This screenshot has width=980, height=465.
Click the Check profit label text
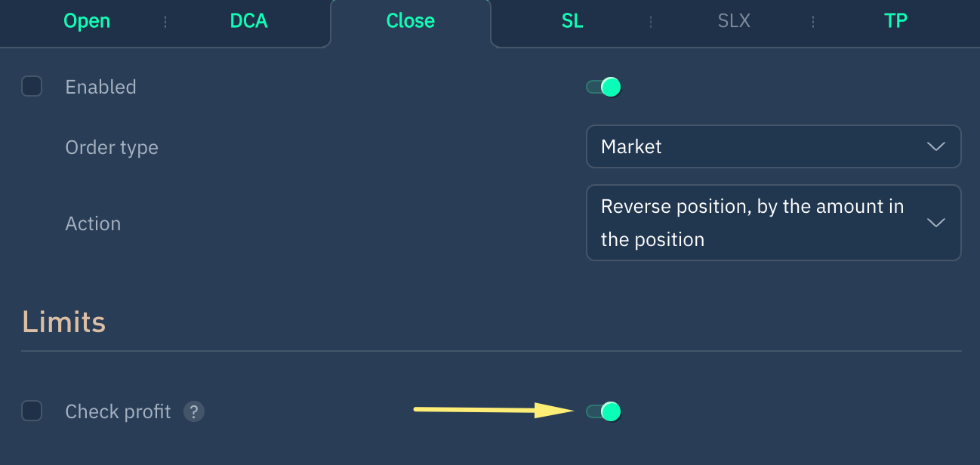pos(118,411)
